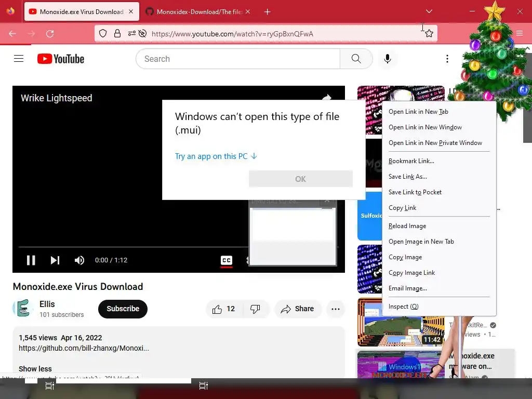Open the Ellis channel name link
The height and width of the screenshot is (399, 532).
(47, 304)
